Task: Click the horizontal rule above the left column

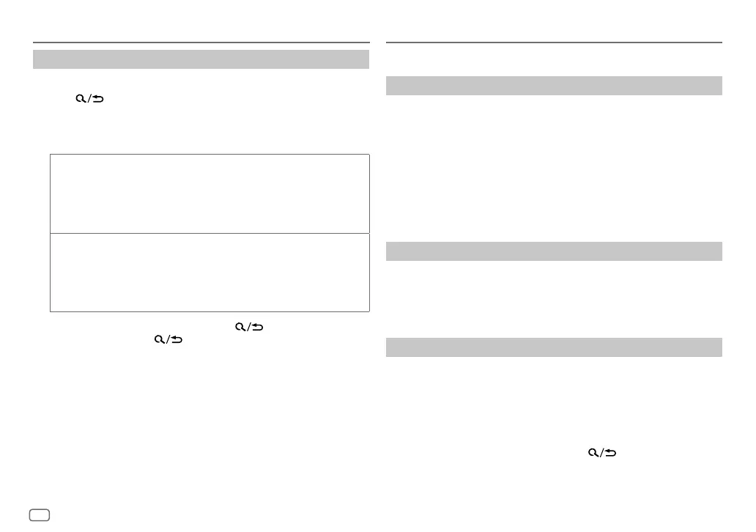Action: click(x=201, y=43)
